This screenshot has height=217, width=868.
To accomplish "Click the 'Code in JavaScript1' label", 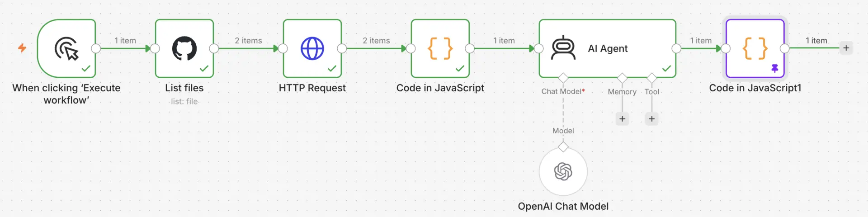I will 755,88.
